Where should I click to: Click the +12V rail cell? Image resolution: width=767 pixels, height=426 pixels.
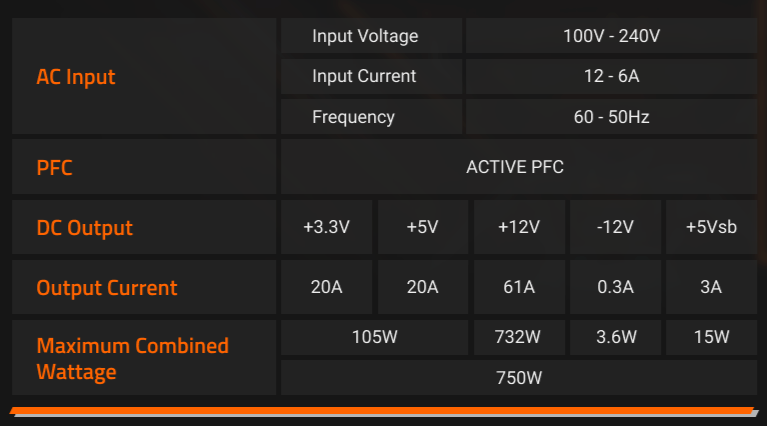tap(518, 228)
